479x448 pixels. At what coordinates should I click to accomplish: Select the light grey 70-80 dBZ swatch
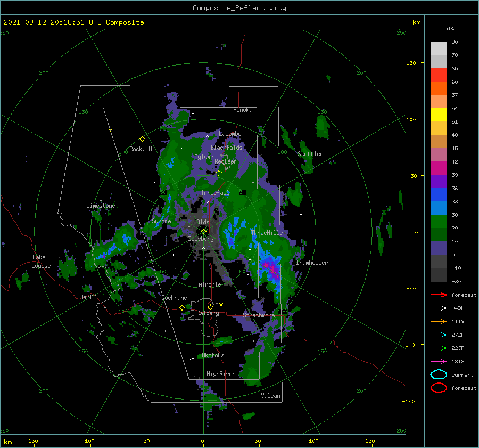coord(439,48)
